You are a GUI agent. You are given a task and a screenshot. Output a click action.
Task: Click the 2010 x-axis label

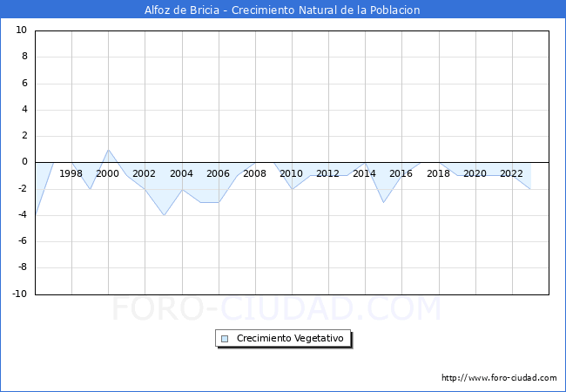coord(292,173)
